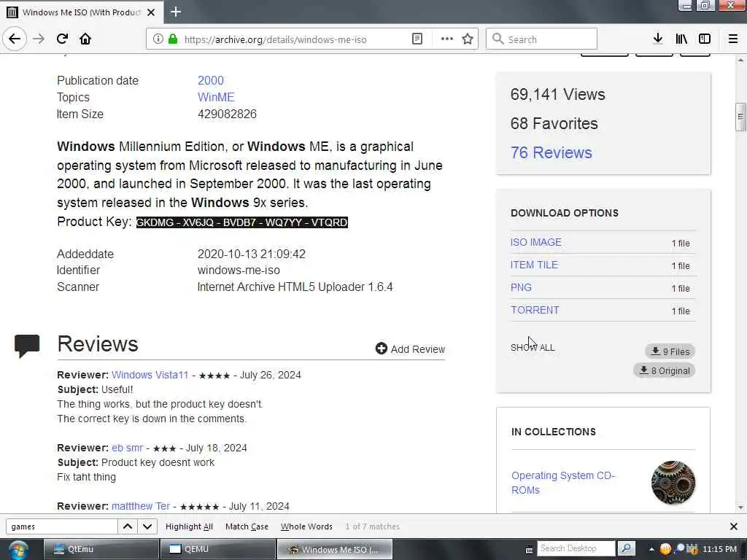Click the browser Search box
747x560 pixels.
pos(541,39)
